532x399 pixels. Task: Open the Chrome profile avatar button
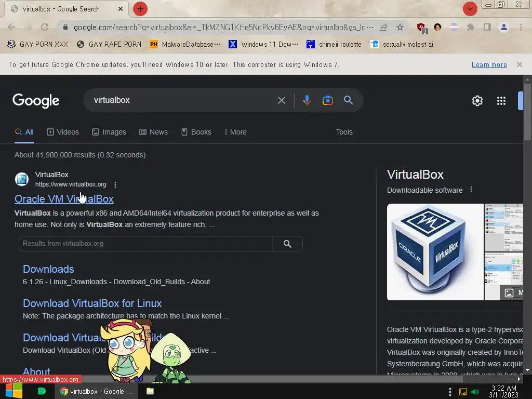coord(504,27)
